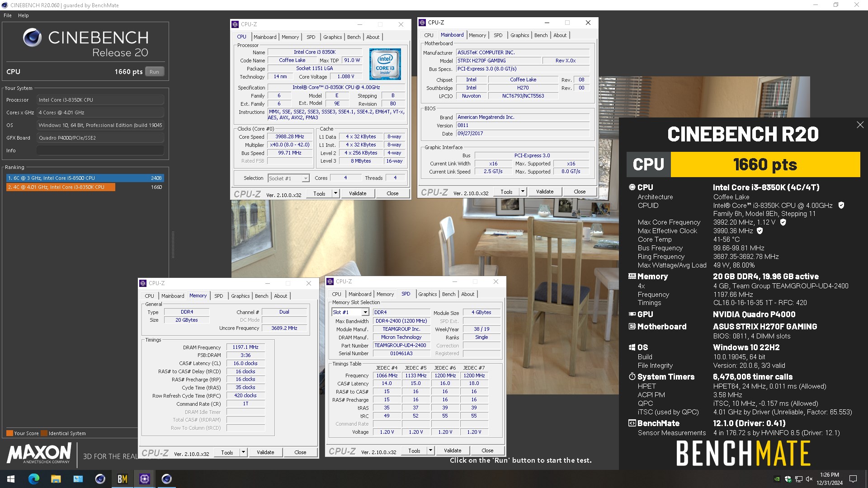Click the Windows OS icon in BenchMate panel
This screenshot has width=868, height=488.
coord(632,347)
